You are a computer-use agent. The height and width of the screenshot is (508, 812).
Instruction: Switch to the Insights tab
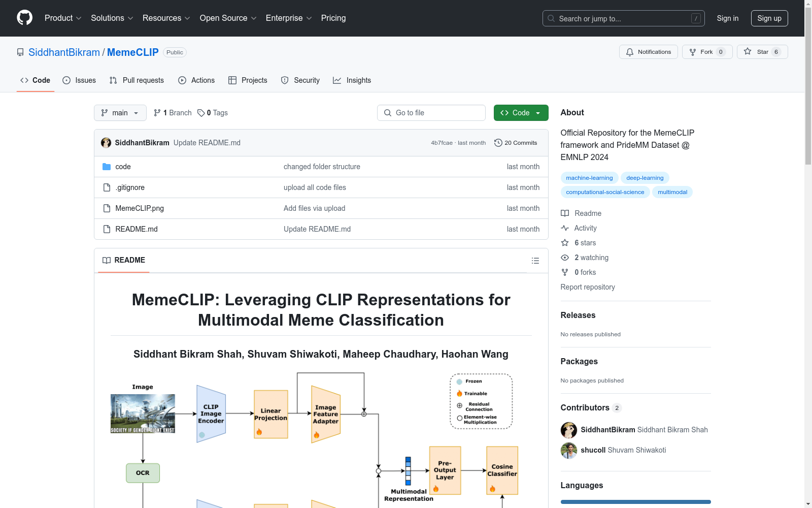(352, 80)
